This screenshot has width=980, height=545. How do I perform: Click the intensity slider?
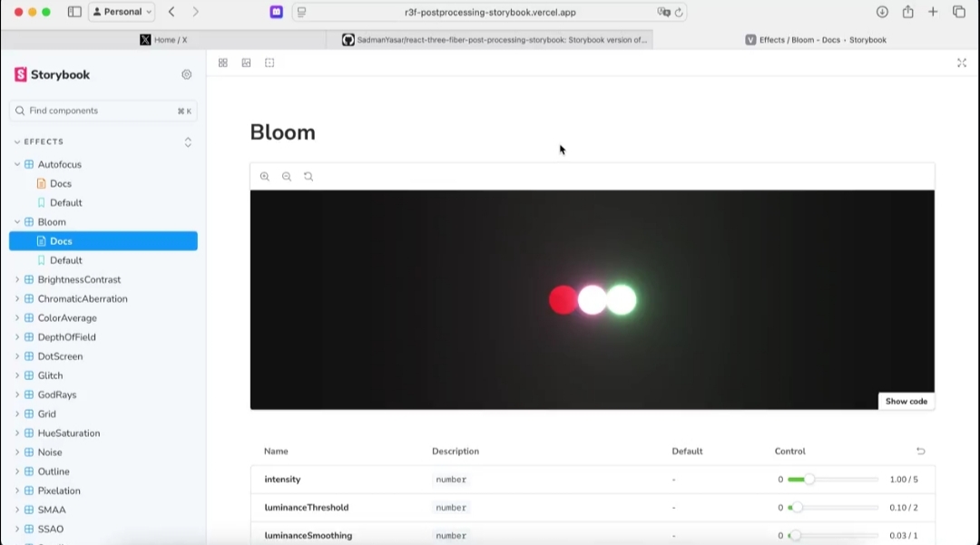[x=832, y=480]
